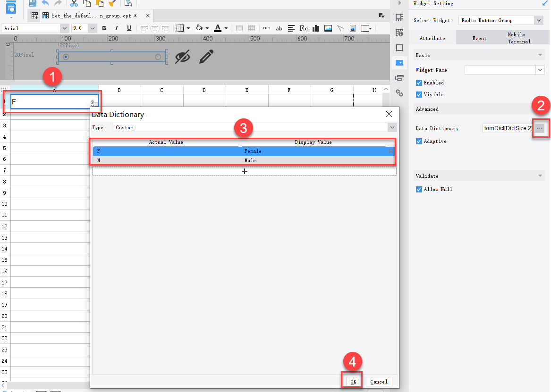Insert a chart using the column chart icon
The height and width of the screenshot is (392, 551).
point(315,28)
